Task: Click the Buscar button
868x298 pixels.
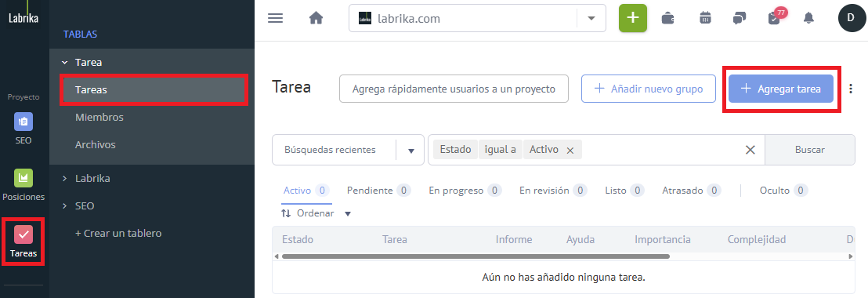Action: click(x=810, y=150)
